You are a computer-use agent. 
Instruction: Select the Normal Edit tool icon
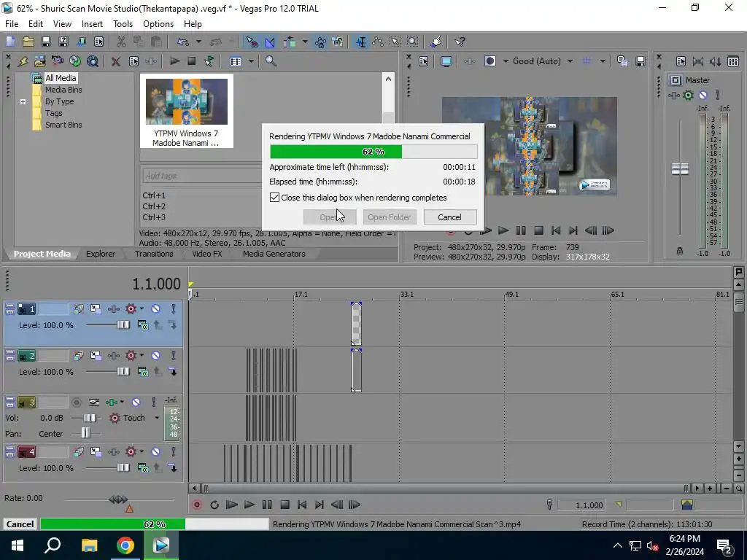pos(361,42)
